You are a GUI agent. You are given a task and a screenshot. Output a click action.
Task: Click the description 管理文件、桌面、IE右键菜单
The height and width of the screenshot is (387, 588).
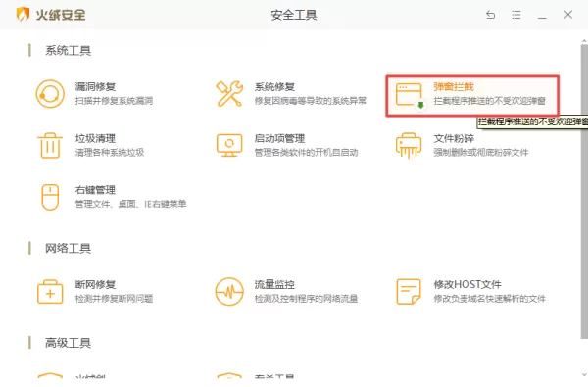pyautogui.click(x=130, y=204)
